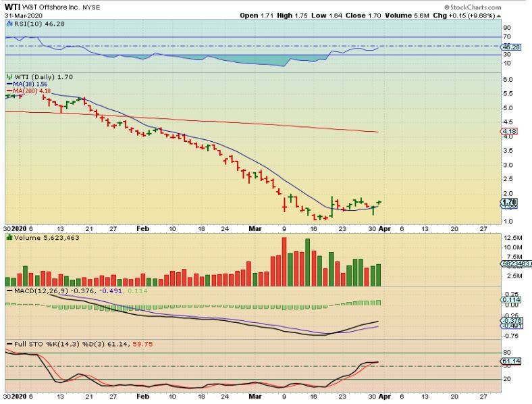Click the 80 label on stochastic axis
Screen dimensions: 532x404
[507, 353]
